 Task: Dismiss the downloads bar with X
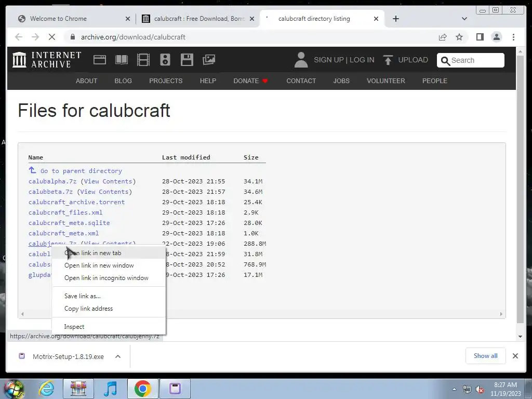(515, 356)
